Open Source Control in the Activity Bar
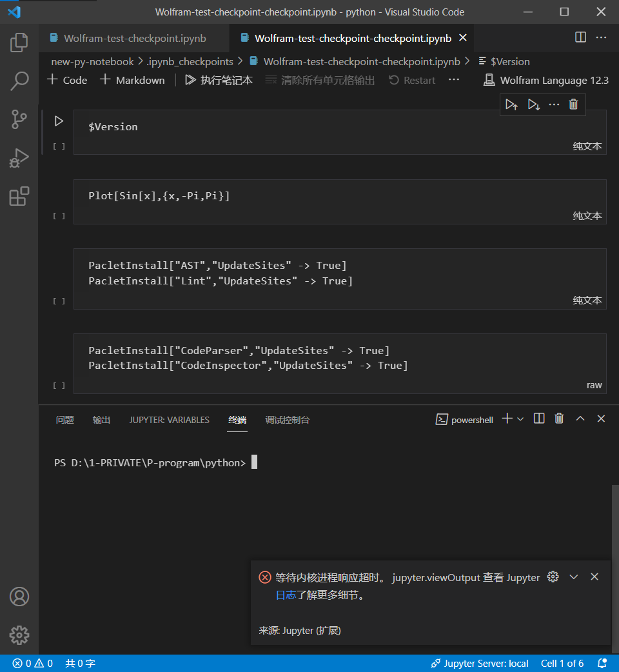 19,119
